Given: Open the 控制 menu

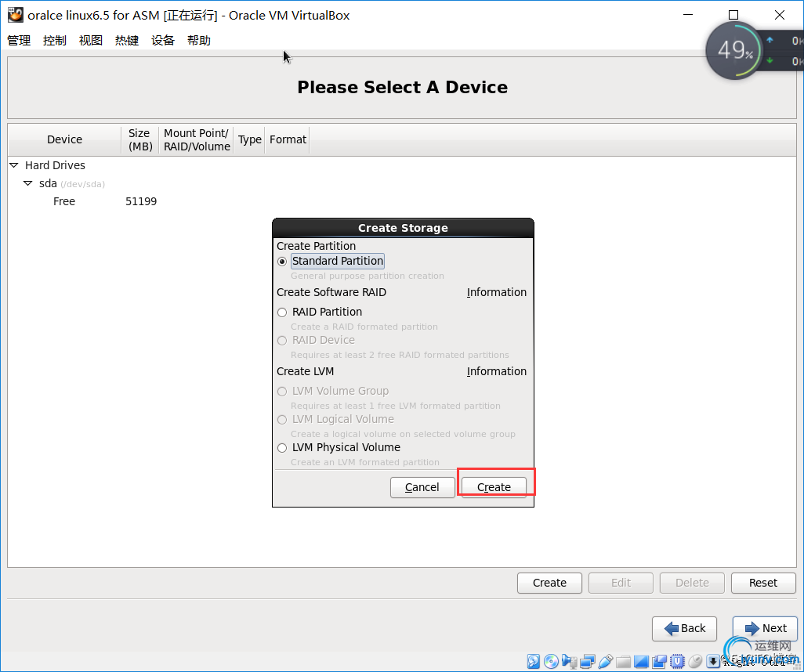Looking at the screenshot, I should click(55, 41).
